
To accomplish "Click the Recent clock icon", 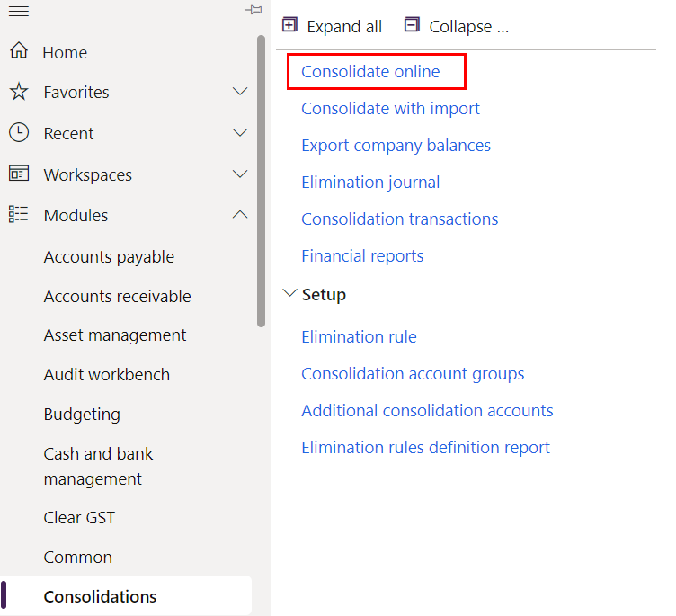I will point(19,132).
